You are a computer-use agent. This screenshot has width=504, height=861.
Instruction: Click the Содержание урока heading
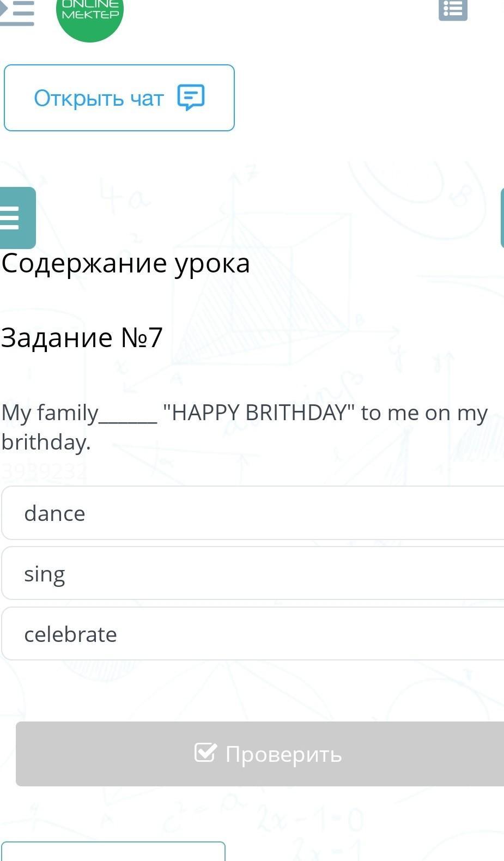click(126, 263)
